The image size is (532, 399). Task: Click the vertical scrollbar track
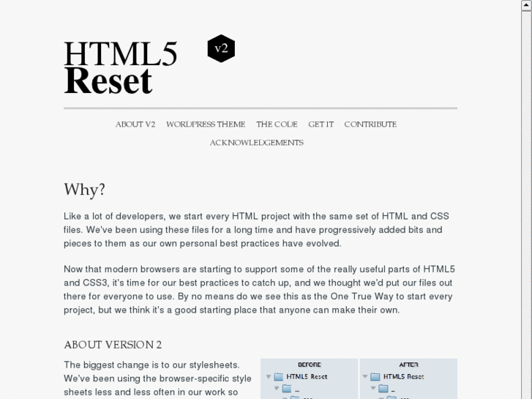point(526,205)
